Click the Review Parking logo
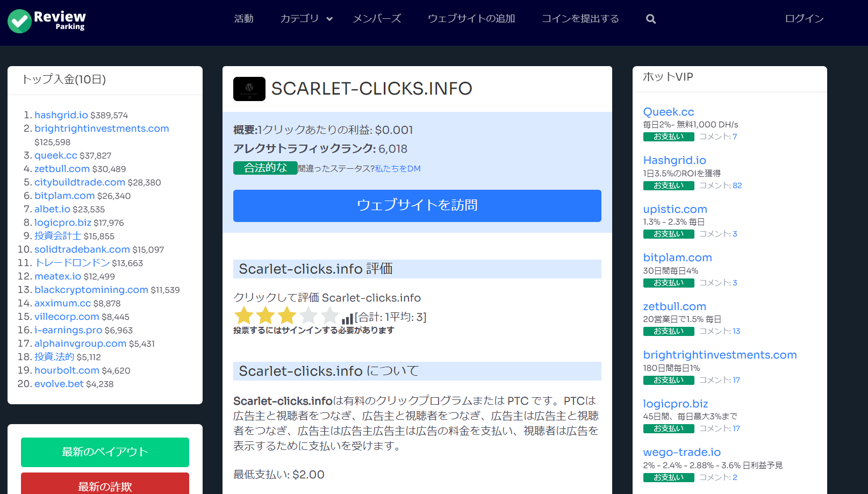 click(x=47, y=21)
